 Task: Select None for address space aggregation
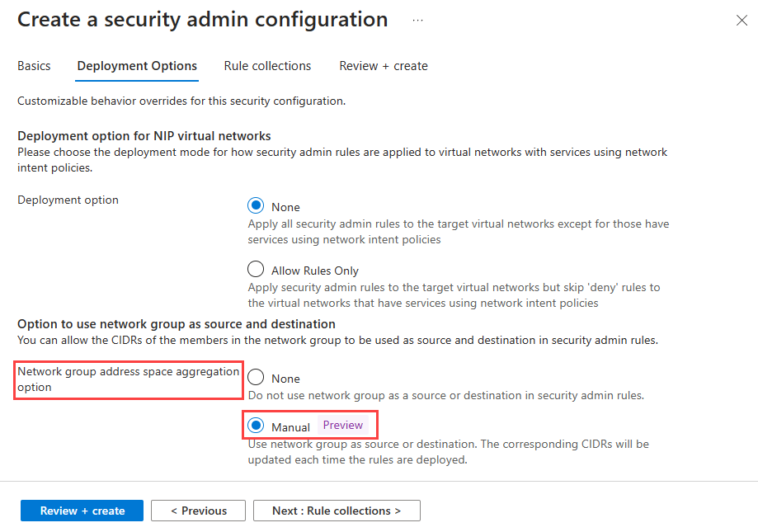256,378
